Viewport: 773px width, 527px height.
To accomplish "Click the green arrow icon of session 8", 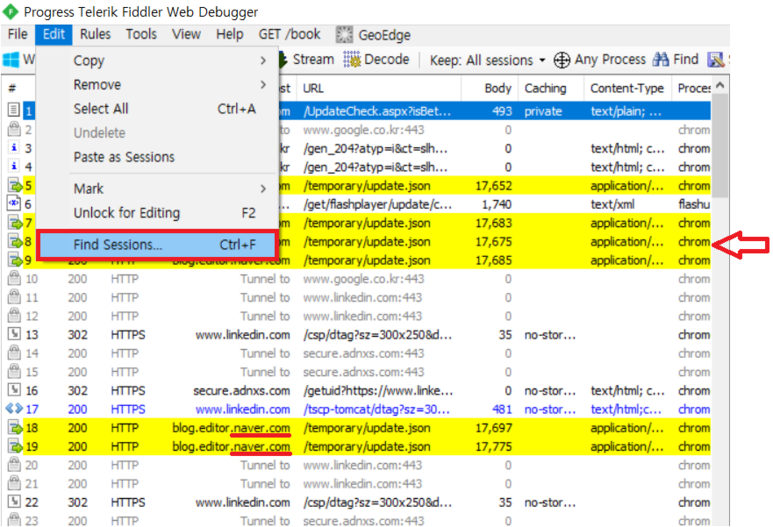I will pyautogui.click(x=15, y=242).
